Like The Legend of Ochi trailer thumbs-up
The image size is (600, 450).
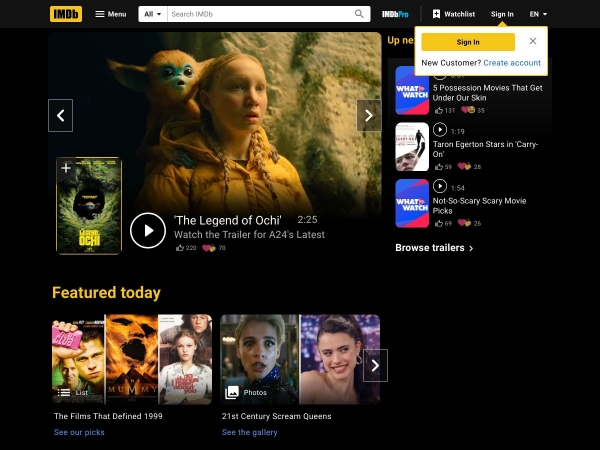coord(180,248)
